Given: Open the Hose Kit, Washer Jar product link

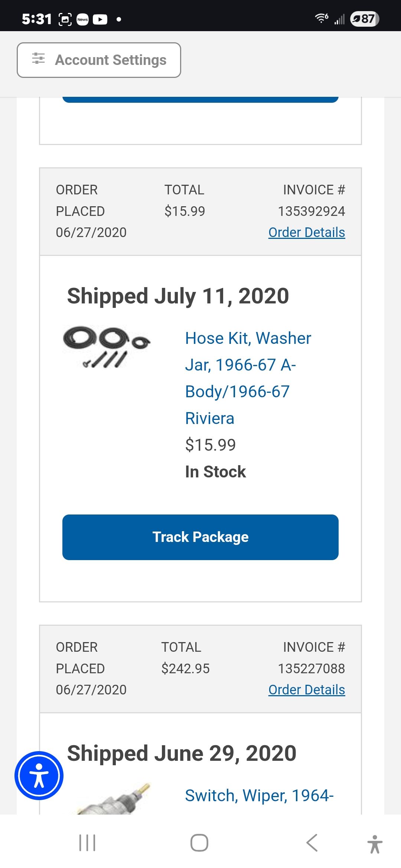Looking at the screenshot, I should (248, 378).
